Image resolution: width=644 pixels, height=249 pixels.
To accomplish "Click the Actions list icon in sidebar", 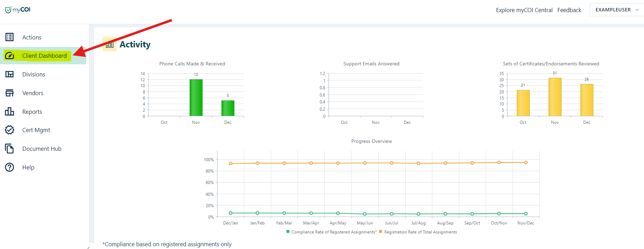I will [10, 37].
